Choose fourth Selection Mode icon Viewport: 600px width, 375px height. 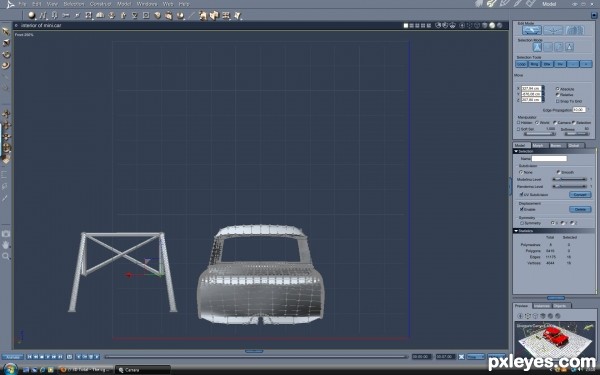click(569, 47)
